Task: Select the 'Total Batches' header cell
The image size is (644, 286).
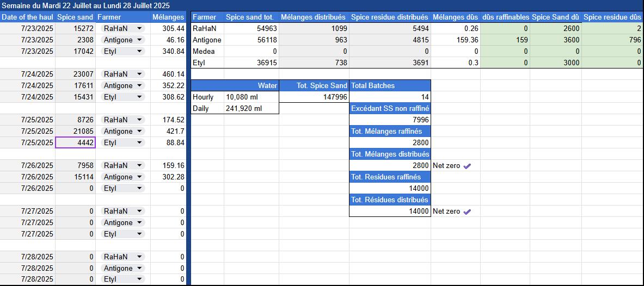Action: (389, 85)
